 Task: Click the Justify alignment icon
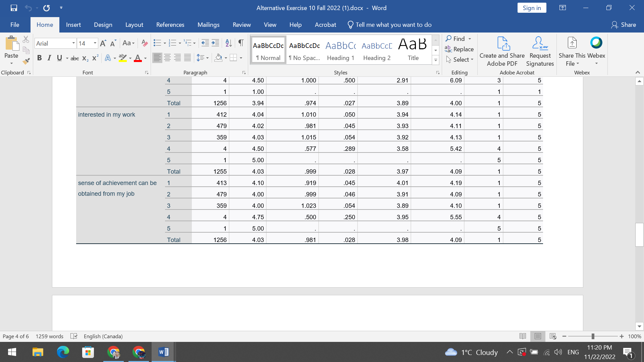click(187, 58)
